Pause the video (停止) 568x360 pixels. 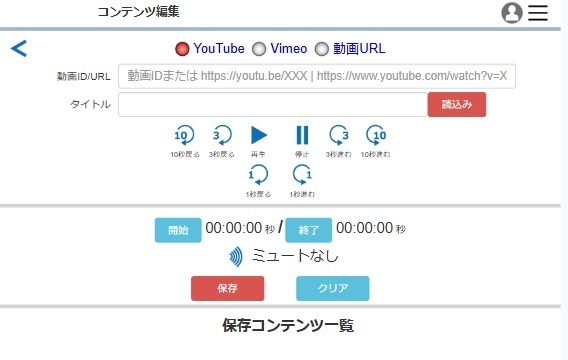pos(302,135)
